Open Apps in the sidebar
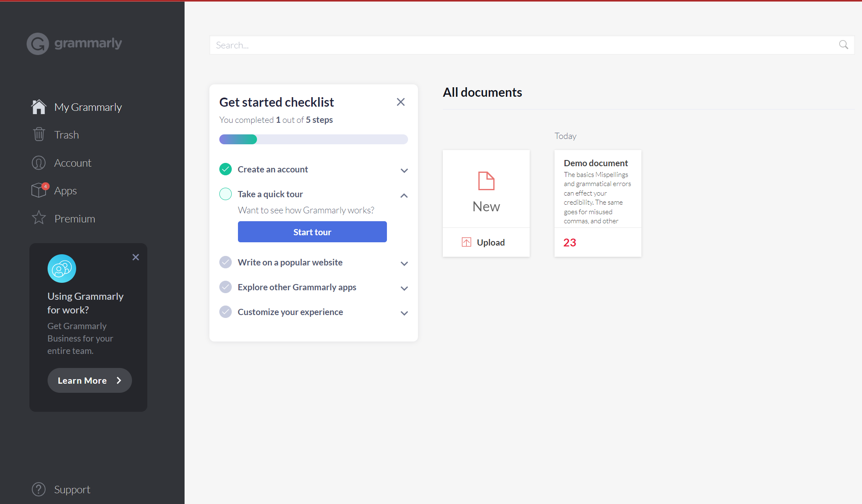 click(65, 191)
